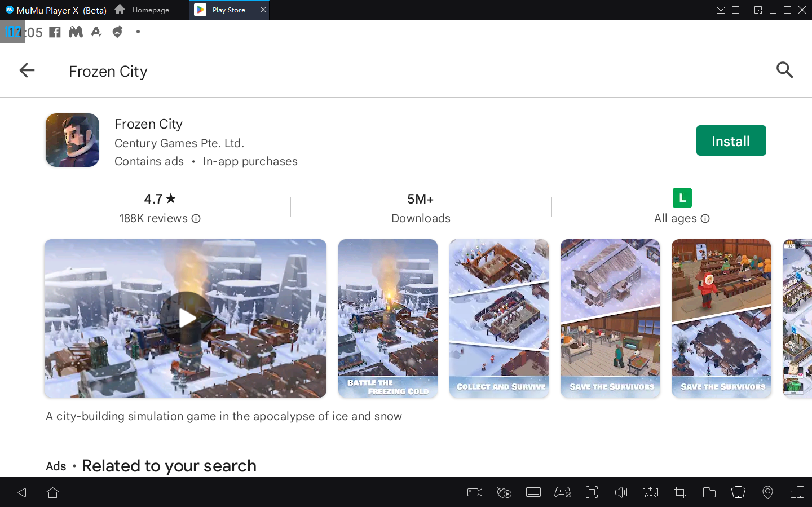
Task: Click the green Install button
Action: (x=731, y=140)
